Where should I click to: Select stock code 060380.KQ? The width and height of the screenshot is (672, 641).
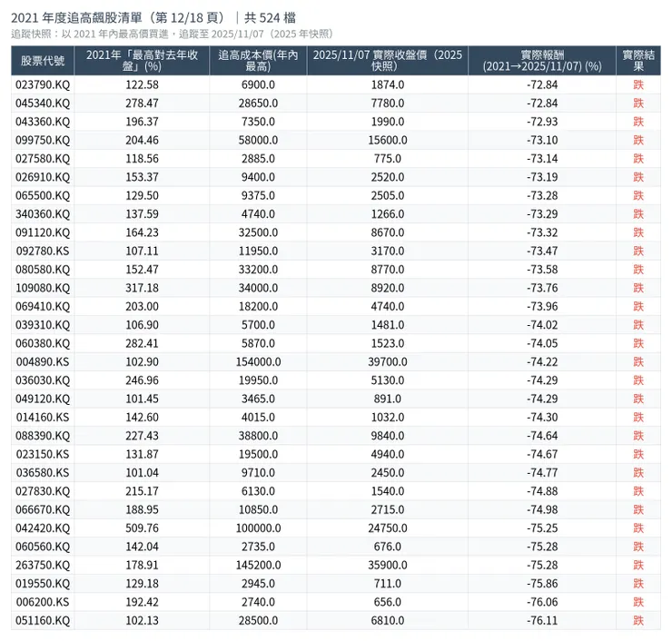(x=43, y=343)
